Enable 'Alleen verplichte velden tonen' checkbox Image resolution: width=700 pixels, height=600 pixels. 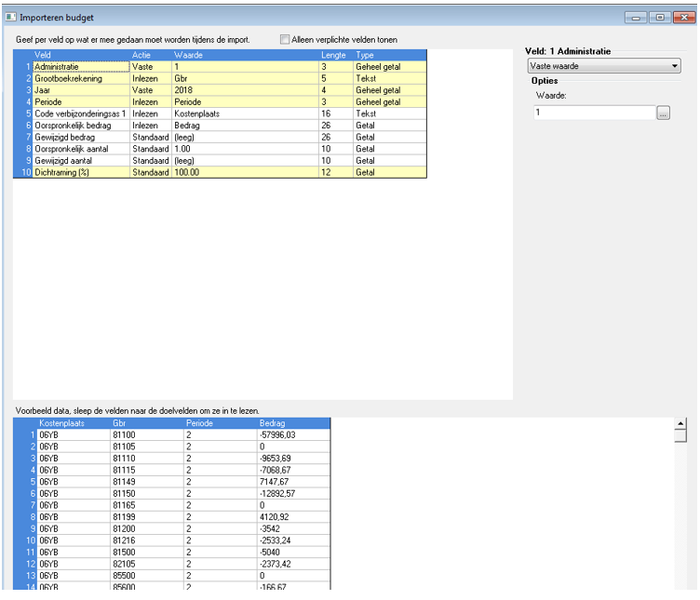(x=286, y=39)
